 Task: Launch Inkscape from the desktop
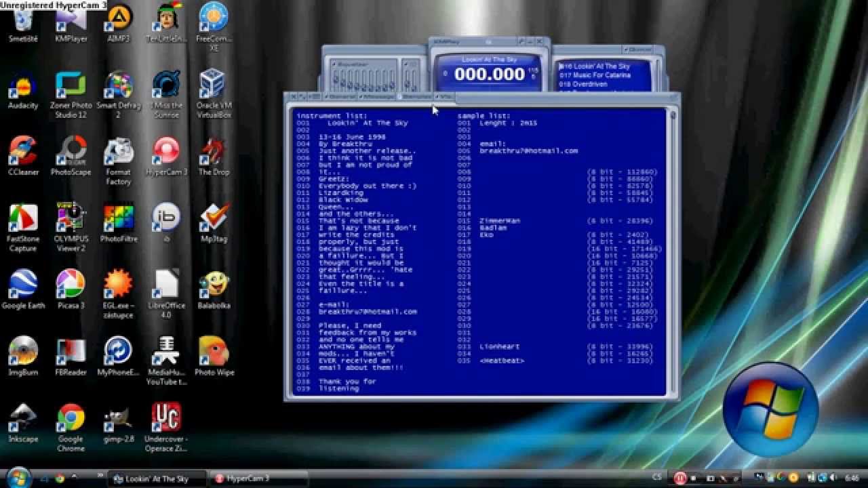[23, 423]
